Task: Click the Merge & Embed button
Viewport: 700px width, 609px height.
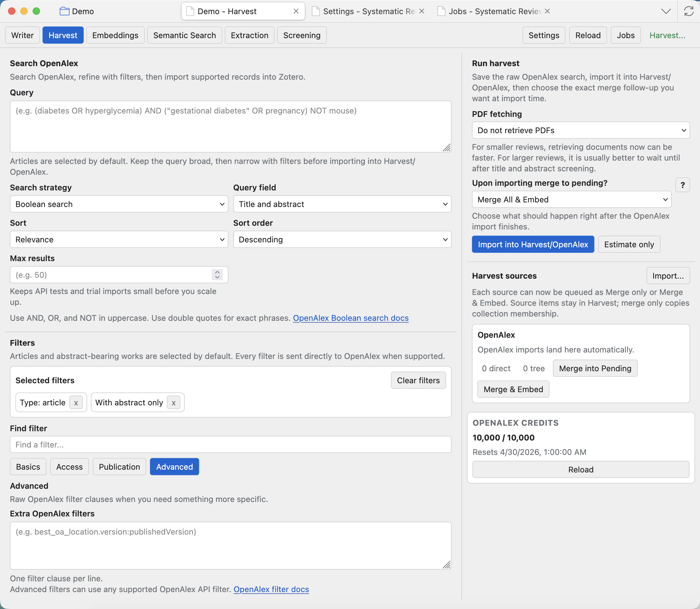Action: [513, 389]
